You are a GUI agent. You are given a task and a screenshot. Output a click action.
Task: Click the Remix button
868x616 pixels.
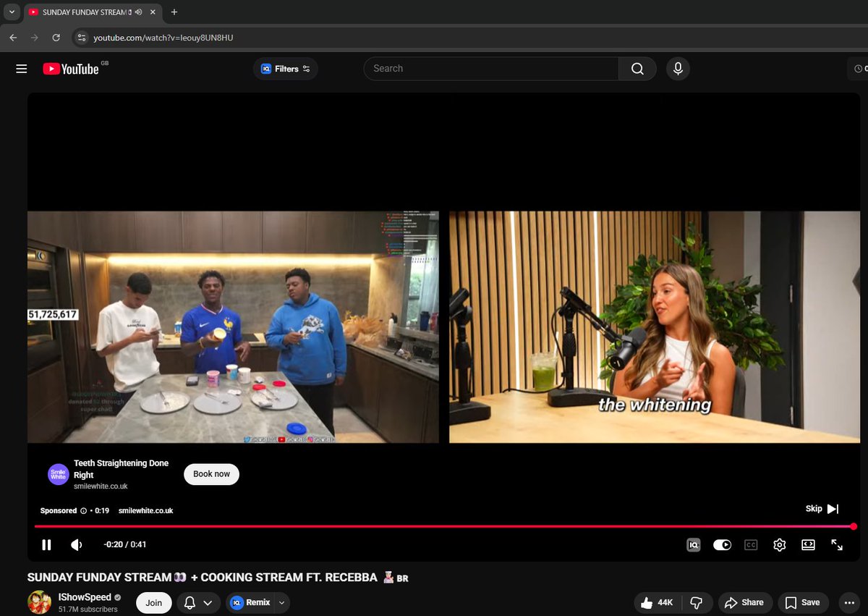coord(251,602)
